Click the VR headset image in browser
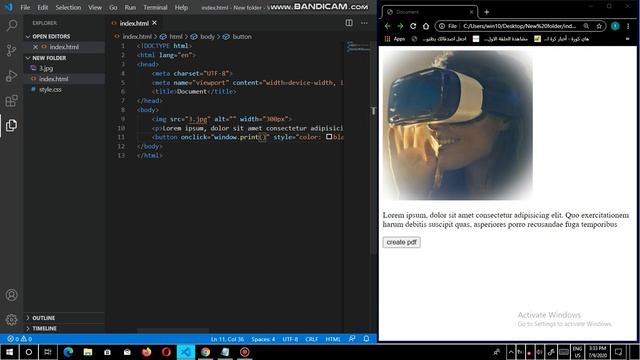640x360 pixels. [x=457, y=125]
